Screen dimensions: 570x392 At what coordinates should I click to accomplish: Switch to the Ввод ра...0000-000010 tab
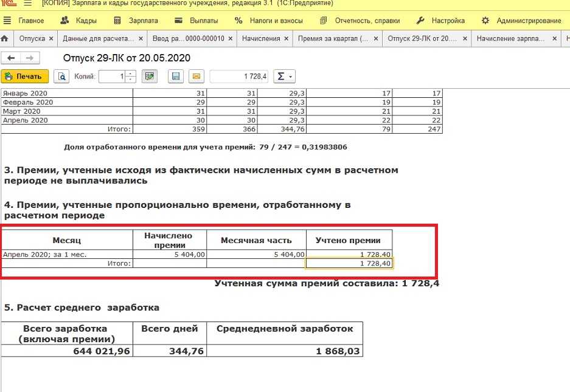point(189,38)
